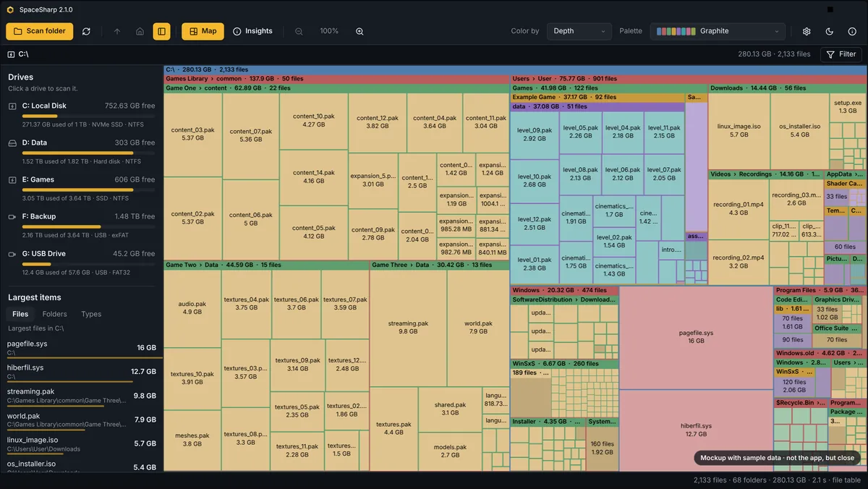Open the Insights view
Viewport: 868px width, 489px height.
(252, 31)
